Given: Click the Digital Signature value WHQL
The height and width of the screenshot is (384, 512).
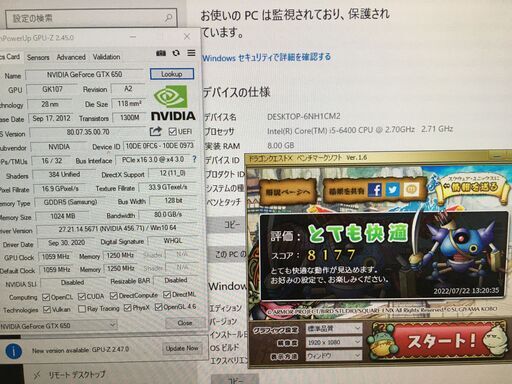Looking at the screenshot, I should pyautogui.click(x=173, y=241).
